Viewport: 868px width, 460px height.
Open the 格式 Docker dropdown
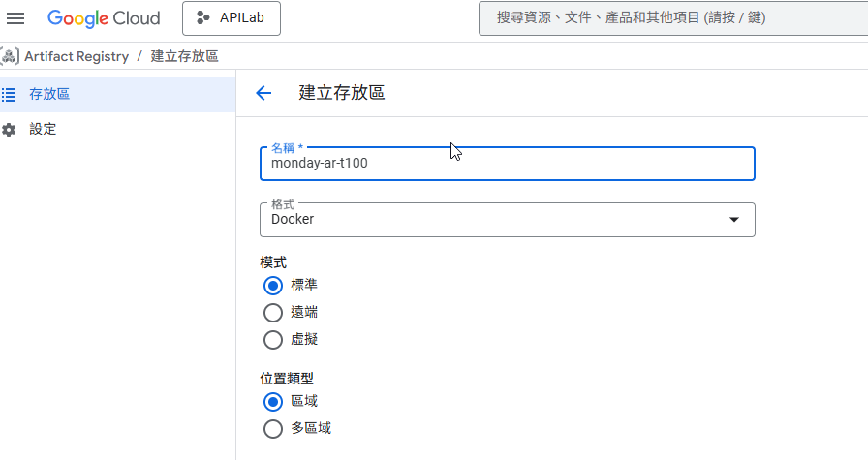[x=507, y=220]
